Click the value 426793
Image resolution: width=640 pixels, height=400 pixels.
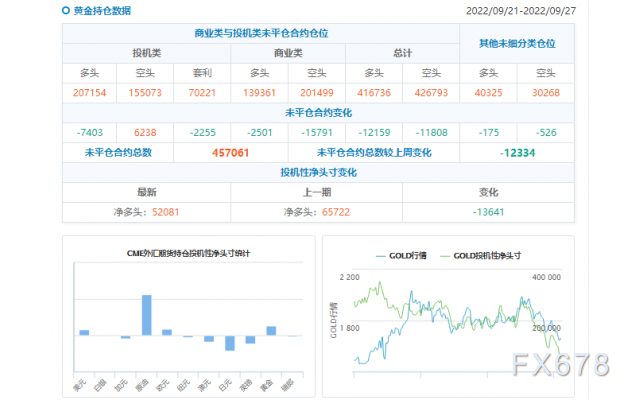pos(431,93)
